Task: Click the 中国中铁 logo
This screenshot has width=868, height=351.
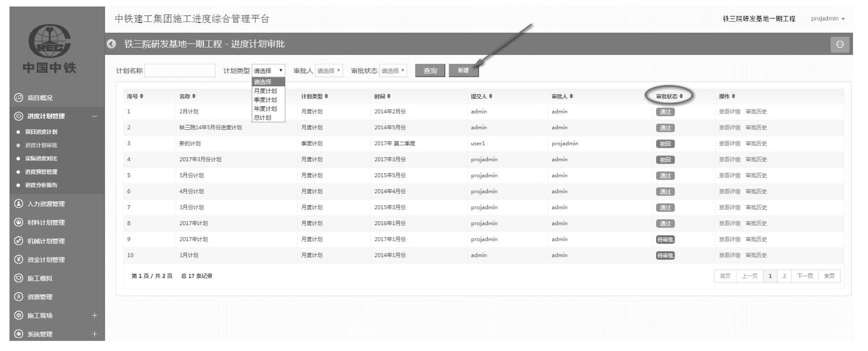Action: tap(49, 49)
